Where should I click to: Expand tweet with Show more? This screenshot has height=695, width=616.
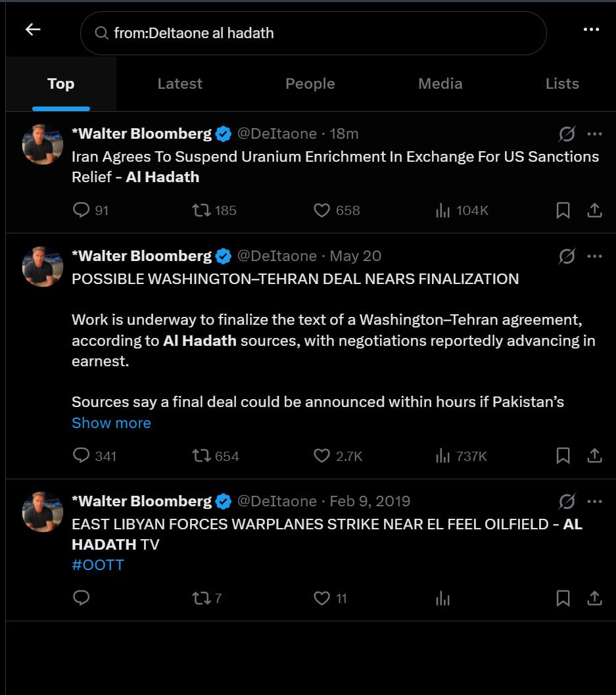tap(111, 423)
